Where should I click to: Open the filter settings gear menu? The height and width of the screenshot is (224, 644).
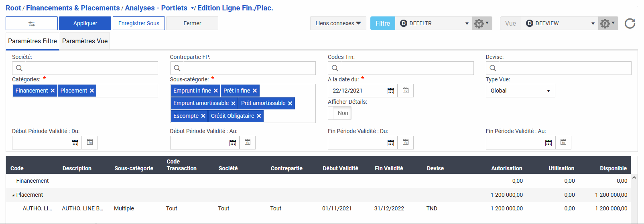(481, 23)
